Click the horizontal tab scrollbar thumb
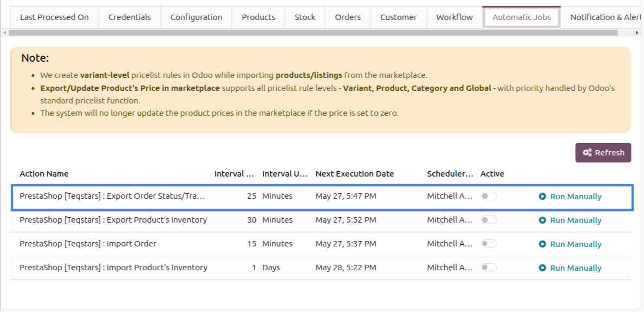Viewport: 644px width, 312px height. tap(313, 32)
